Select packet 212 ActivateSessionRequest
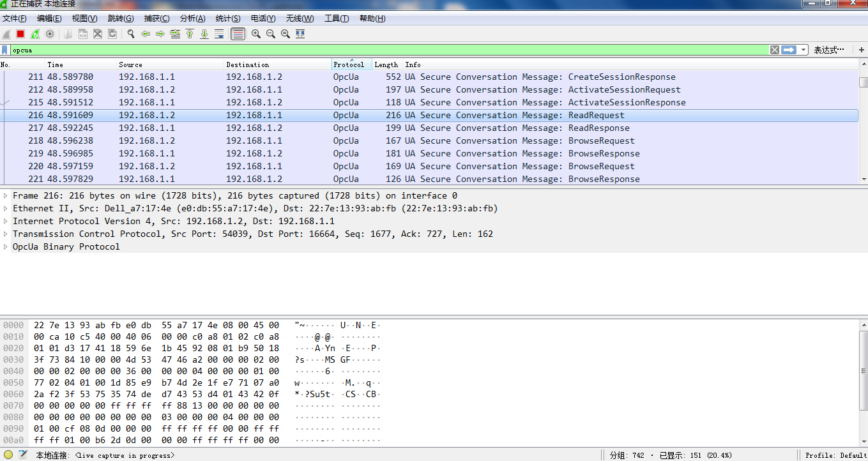This screenshot has height=461, width=868. pos(429,89)
